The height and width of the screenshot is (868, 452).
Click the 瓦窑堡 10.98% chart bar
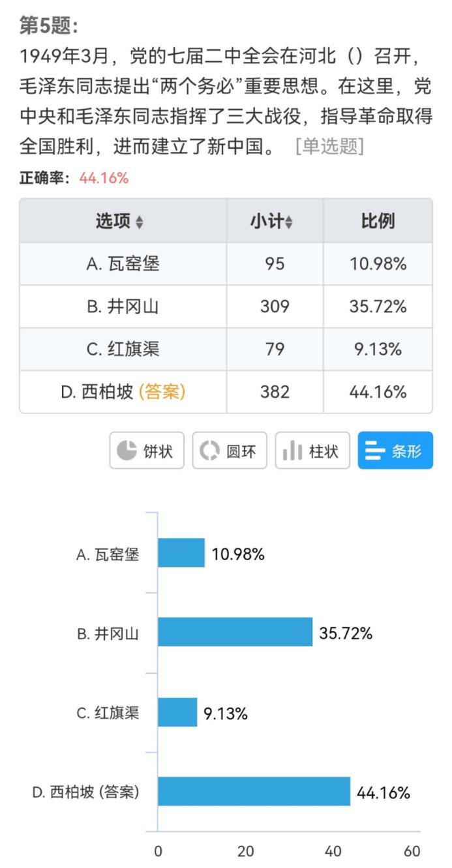[x=181, y=553]
